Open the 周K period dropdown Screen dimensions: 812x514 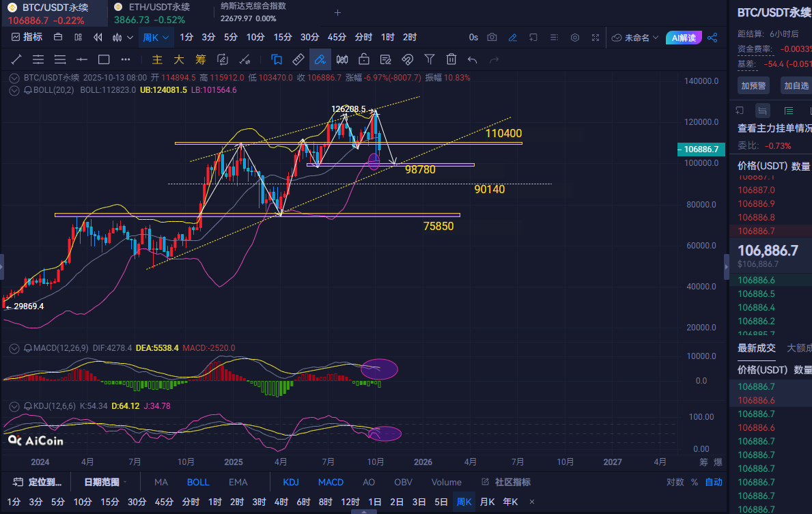[155, 38]
